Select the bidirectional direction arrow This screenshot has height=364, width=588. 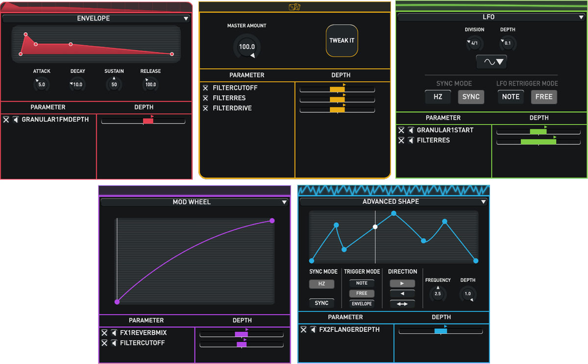(x=402, y=304)
